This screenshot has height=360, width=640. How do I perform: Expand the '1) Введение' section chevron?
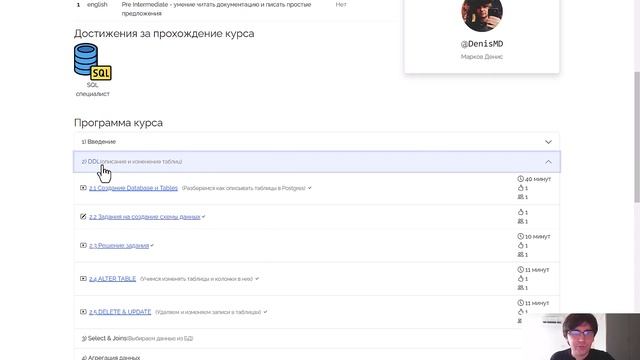click(548, 142)
